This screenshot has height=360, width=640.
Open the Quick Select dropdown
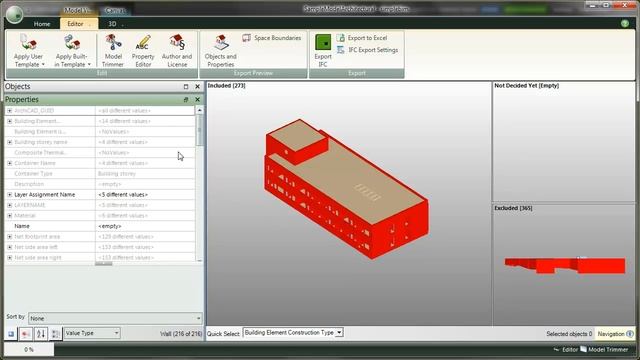tap(293, 333)
